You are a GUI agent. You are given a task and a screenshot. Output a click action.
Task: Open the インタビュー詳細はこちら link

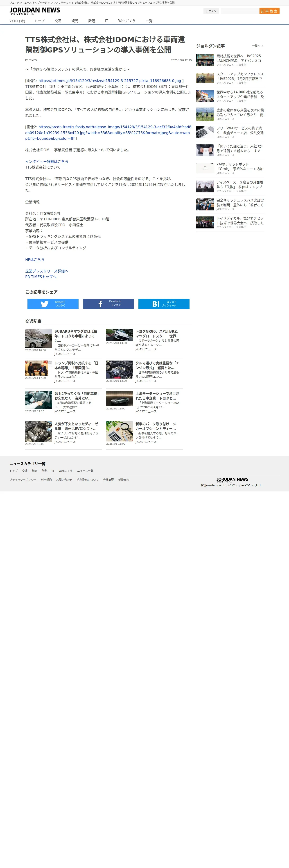point(47,161)
